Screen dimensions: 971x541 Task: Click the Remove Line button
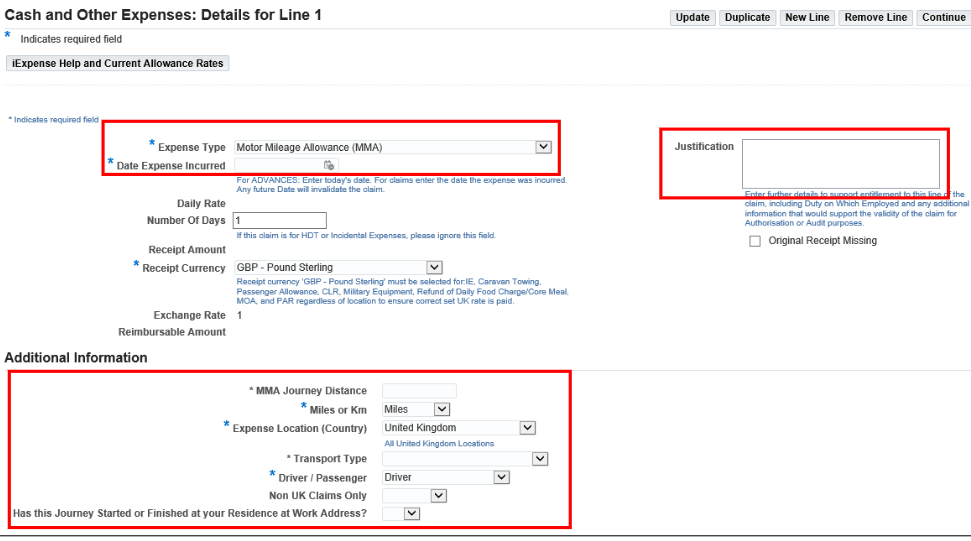[875, 17]
